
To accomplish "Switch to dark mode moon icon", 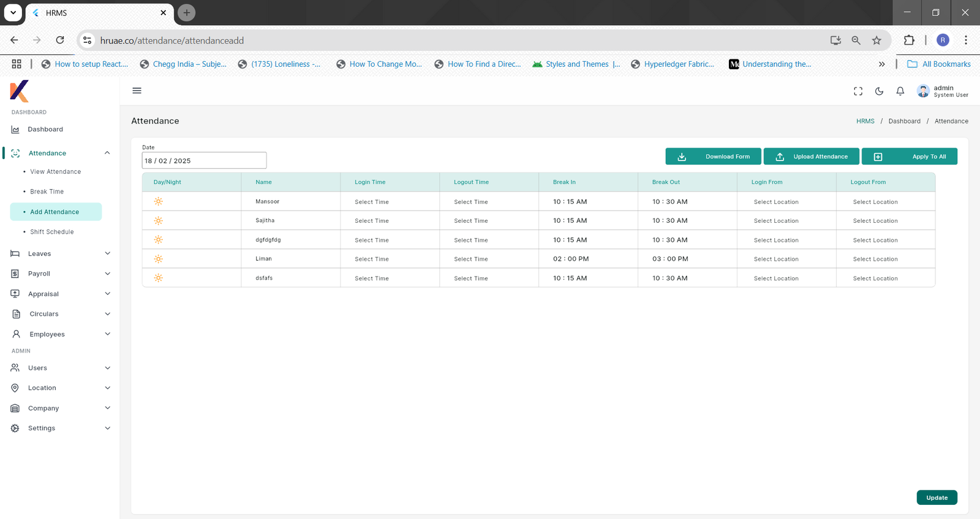I will [x=879, y=91].
